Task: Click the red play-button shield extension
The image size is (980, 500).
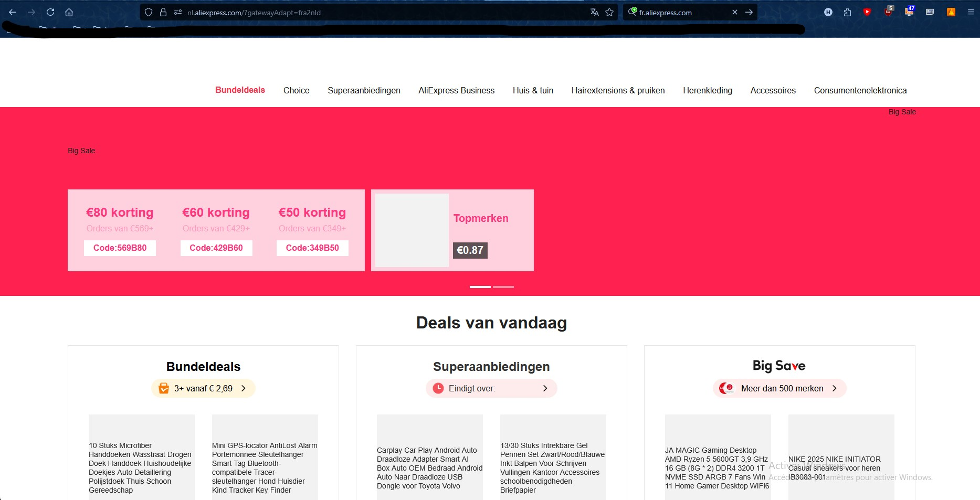Action: click(867, 12)
